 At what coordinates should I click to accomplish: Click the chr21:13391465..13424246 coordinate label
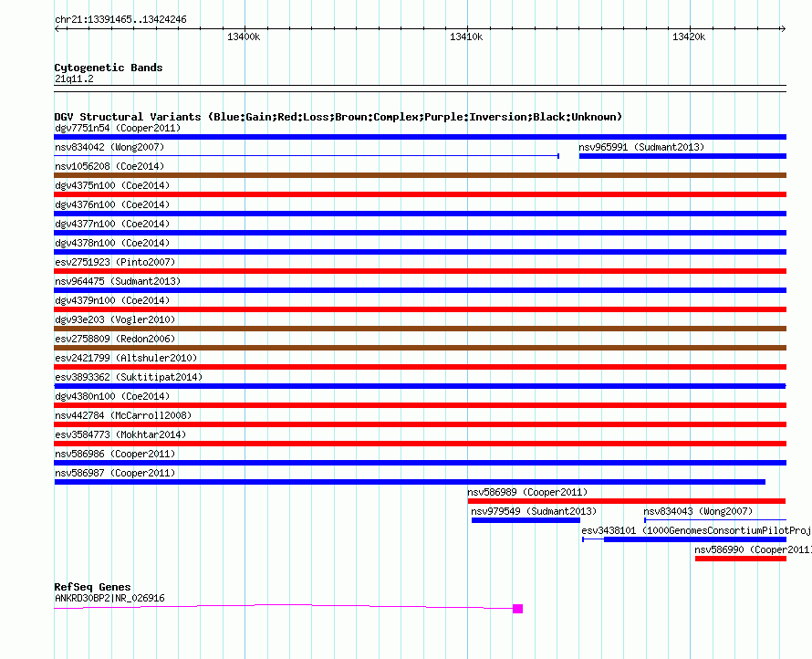[120, 19]
